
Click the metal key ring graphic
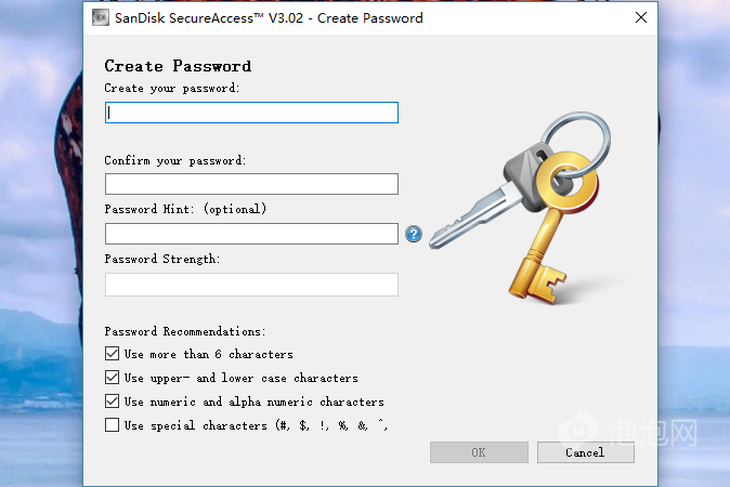(576, 140)
